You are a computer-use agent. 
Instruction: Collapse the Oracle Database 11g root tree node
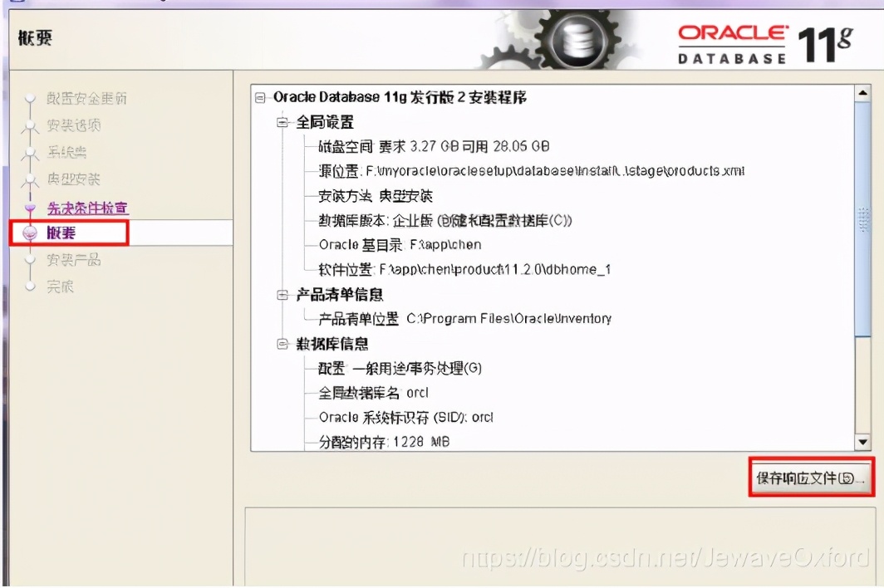point(260,98)
